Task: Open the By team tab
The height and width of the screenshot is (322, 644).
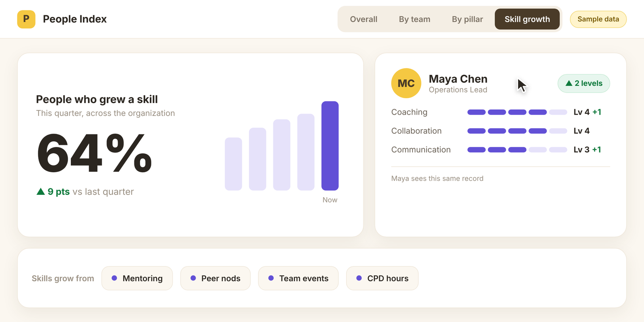Action: click(415, 19)
